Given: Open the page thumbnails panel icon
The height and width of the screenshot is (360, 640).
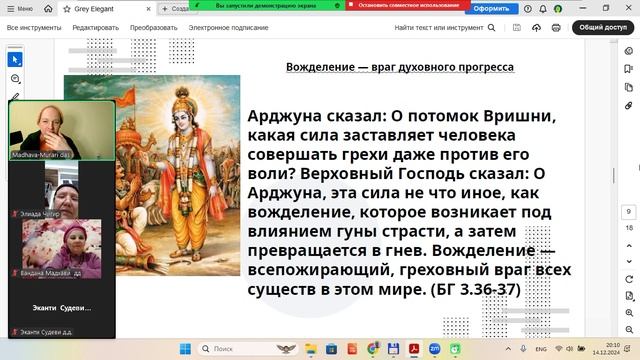Looking at the screenshot, I should (x=629, y=87).
